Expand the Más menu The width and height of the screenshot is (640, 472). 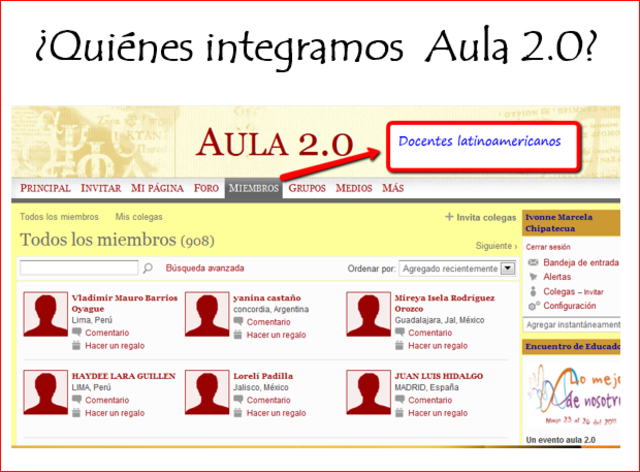(x=393, y=188)
